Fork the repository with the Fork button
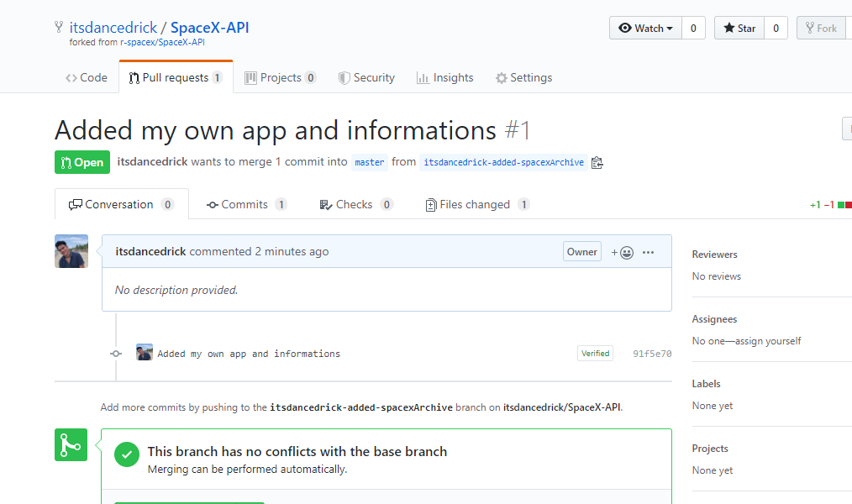Screen dimensions: 852x504 [x=821, y=29]
